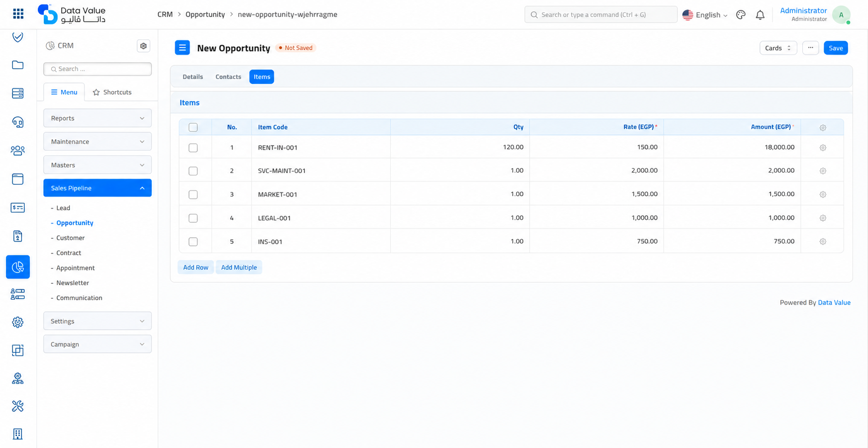Select the sidebar Menu tab

[64, 92]
